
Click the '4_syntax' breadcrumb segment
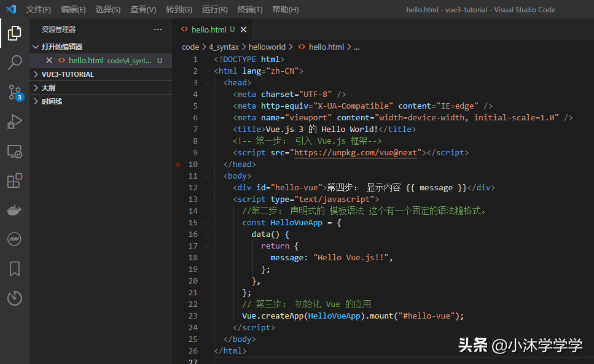224,47
